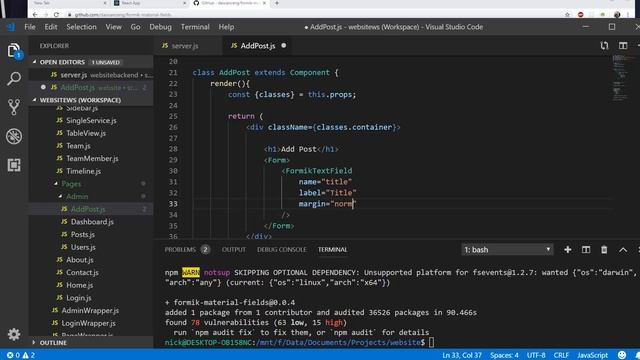Click Ln 33, Col 37 in status bar

[462, 355]
